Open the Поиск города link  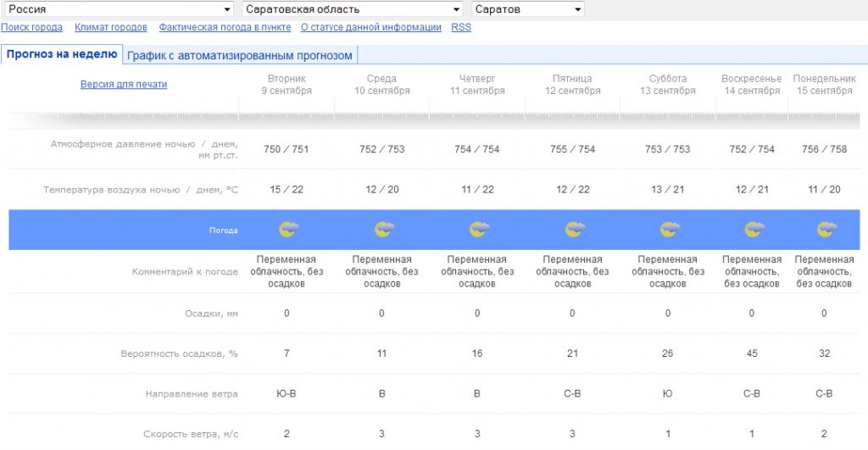(32, 27)
